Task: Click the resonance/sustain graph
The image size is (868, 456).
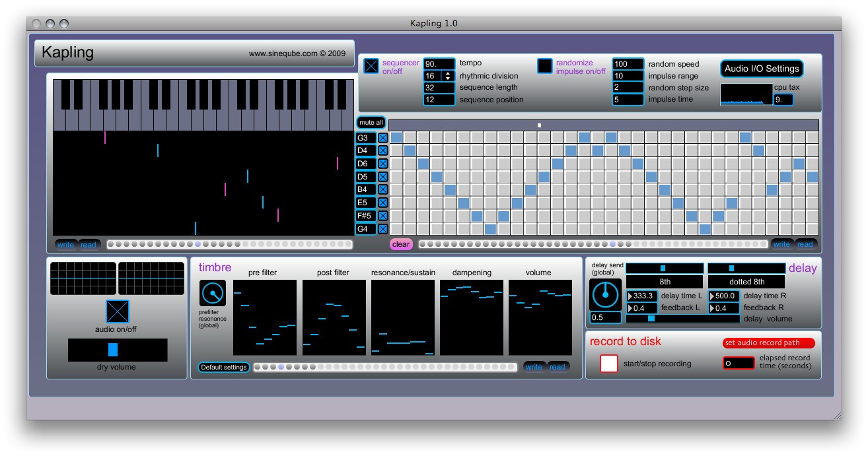Action: [x=402, y=318]
